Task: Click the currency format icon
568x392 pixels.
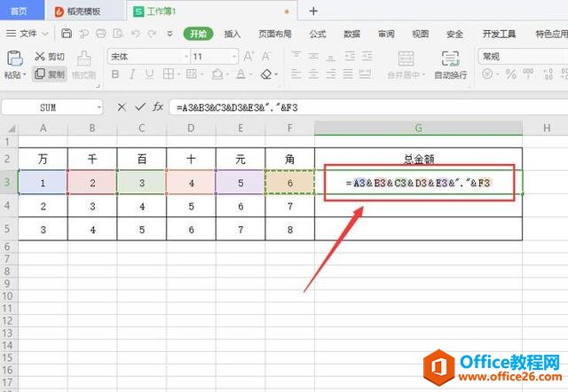Action: tap(487, 74)
